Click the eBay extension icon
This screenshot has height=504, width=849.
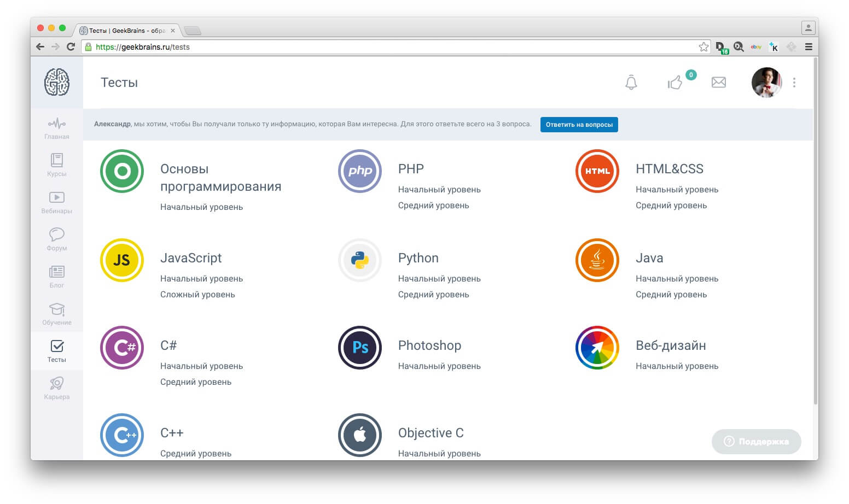tap(756, 47)
